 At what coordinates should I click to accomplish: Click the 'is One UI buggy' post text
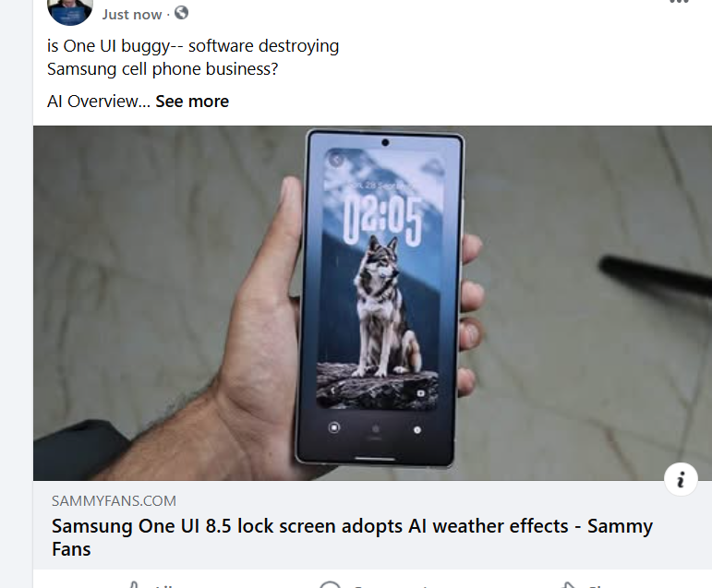(x=193, y=57)
